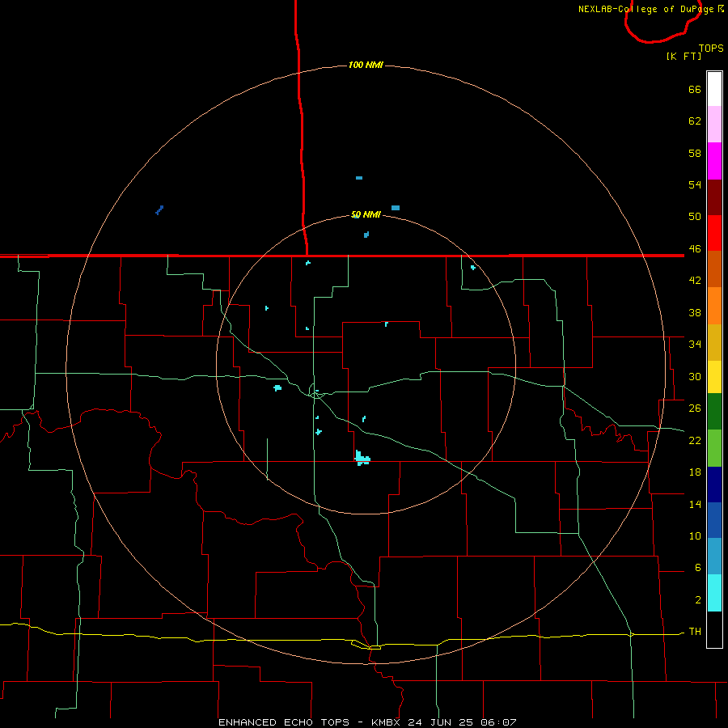Select the light pink legend swatch
This screenshot has width=728, height=728.
(714, 124)
